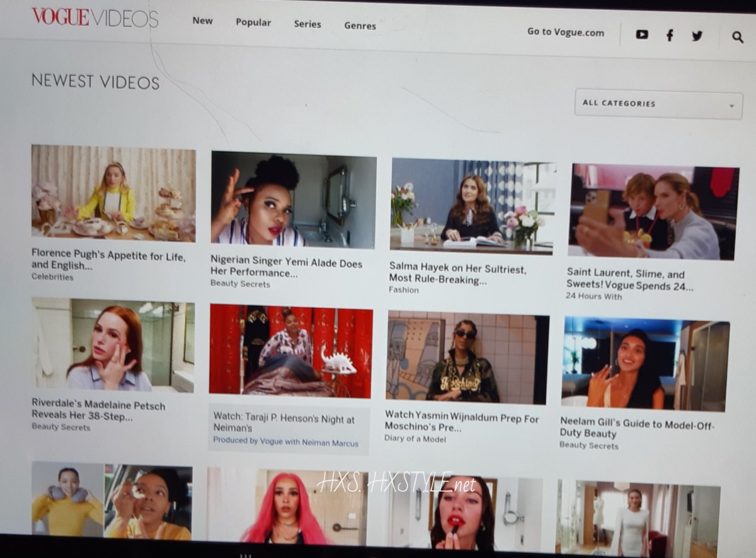This screenshot has width=756, height=558.
Task: Expand the All Categories dropdown
Action: (x=658, y=104)
